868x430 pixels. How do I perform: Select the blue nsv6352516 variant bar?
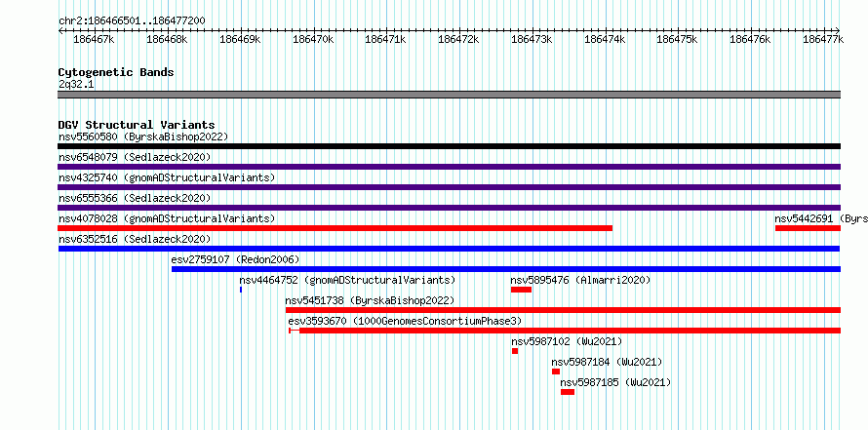[449, 249]
